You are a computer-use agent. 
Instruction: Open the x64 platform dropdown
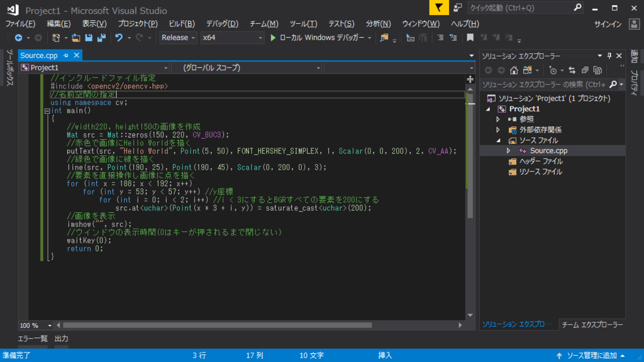(x=228, y=38)
